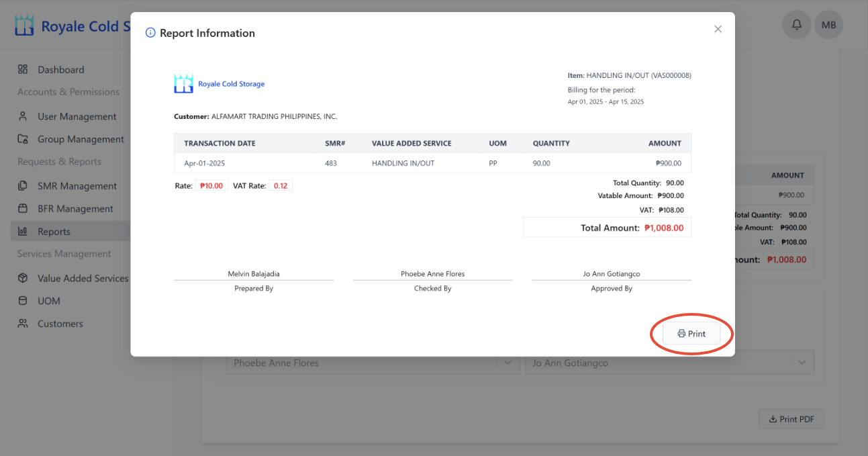
Task: Click the Item HANDLING IN/OUT (VAS000008) text
Action: point(629,75)
